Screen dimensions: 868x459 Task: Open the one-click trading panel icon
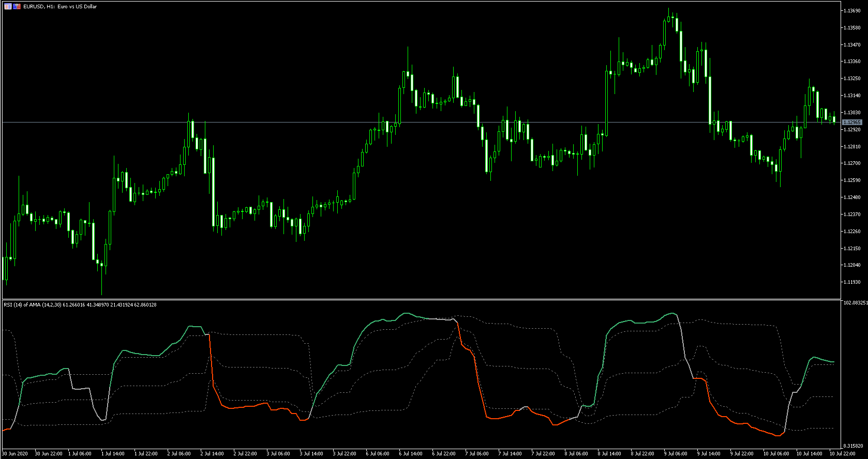17,7
